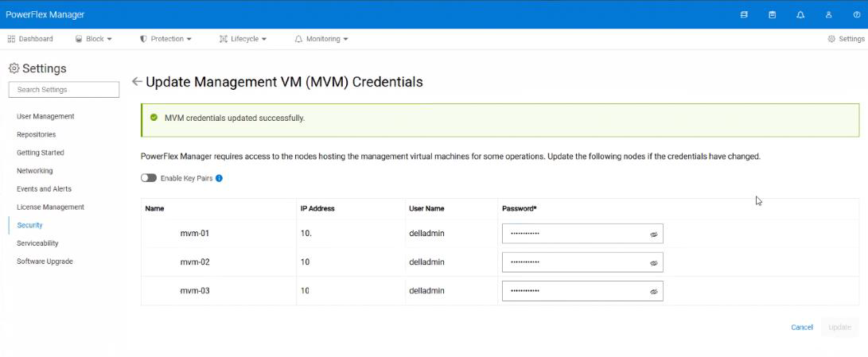
Task: Click the Search Settings field
Action: pyautogui.click(x=64, y=90)
